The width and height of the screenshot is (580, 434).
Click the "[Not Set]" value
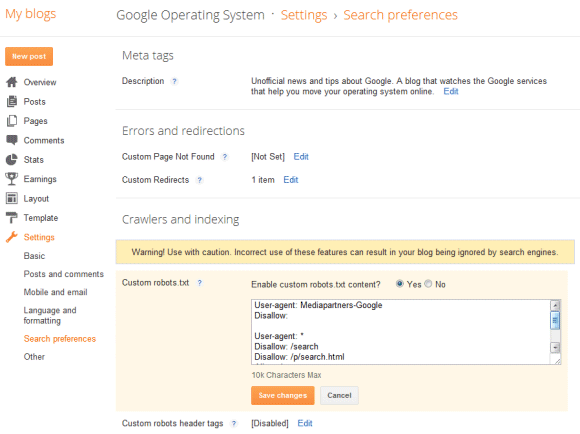coord(268,157)
